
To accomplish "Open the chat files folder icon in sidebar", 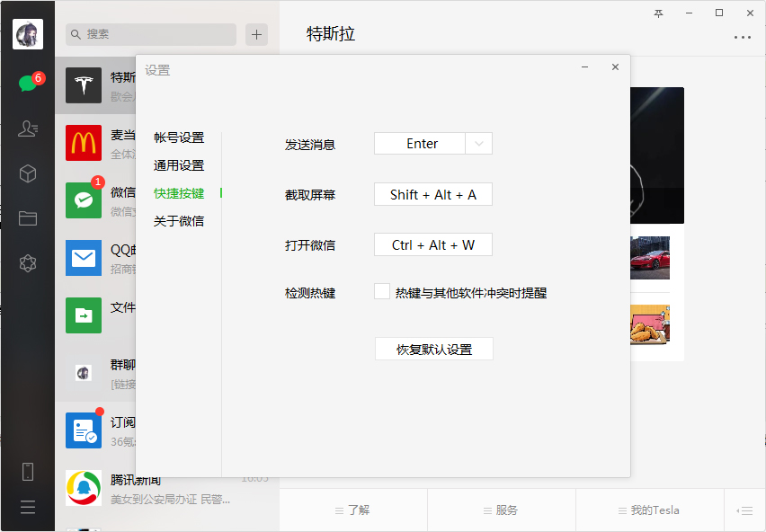I will 27,217.
